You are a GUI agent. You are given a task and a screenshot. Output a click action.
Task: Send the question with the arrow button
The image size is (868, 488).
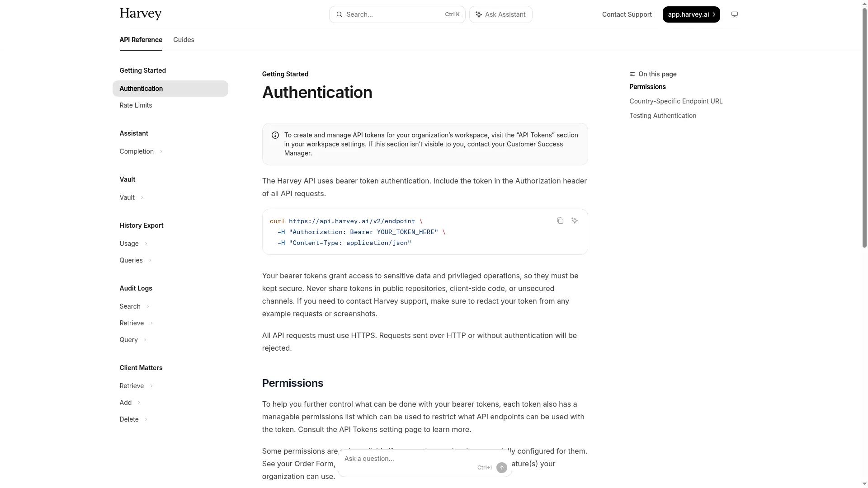(x=502, y=468)
